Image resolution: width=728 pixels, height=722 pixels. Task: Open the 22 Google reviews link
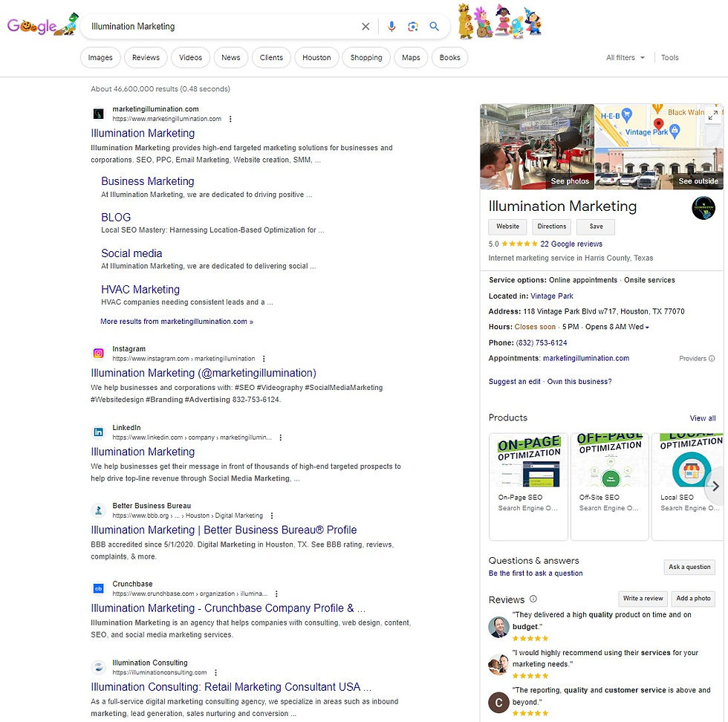coord(571,244)
